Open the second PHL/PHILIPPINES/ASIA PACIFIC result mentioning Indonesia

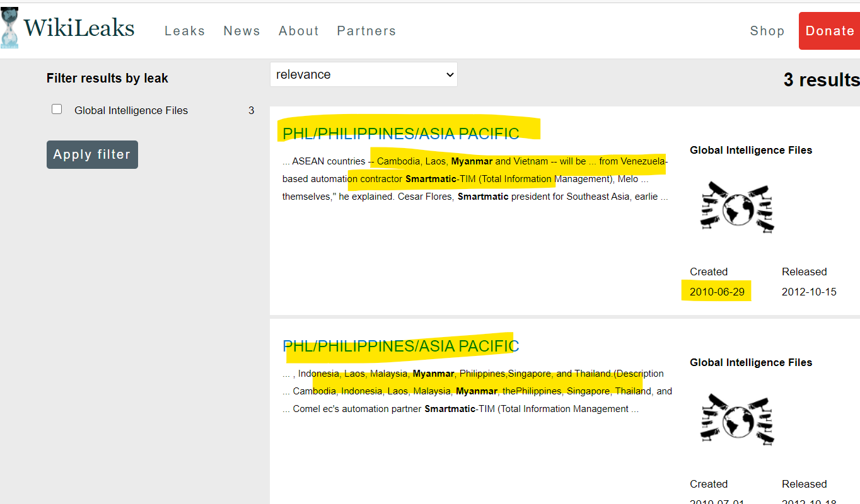coord(401,346)
